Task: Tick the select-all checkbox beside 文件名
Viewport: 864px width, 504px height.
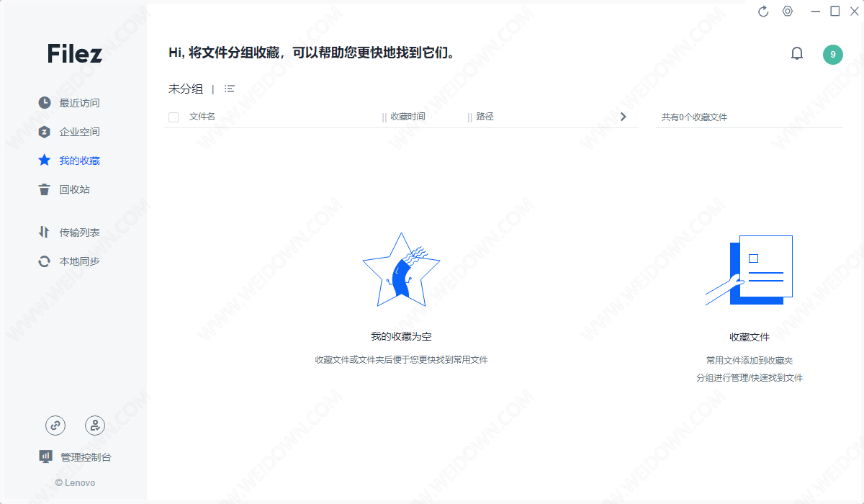Action: tap(174, 117)
